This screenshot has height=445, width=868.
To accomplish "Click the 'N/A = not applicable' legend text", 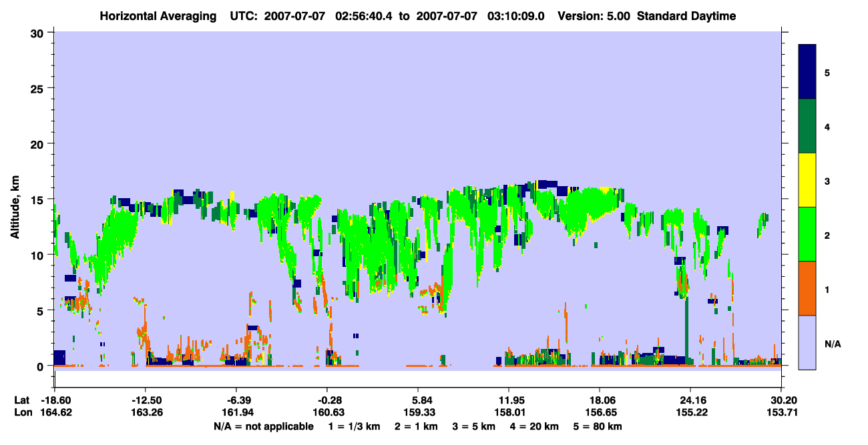I will click(263, 426).
